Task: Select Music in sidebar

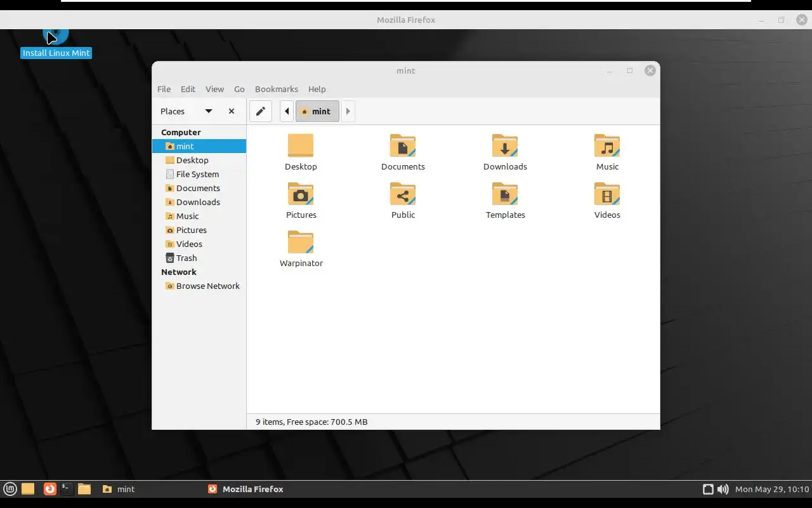Action: 199,216
